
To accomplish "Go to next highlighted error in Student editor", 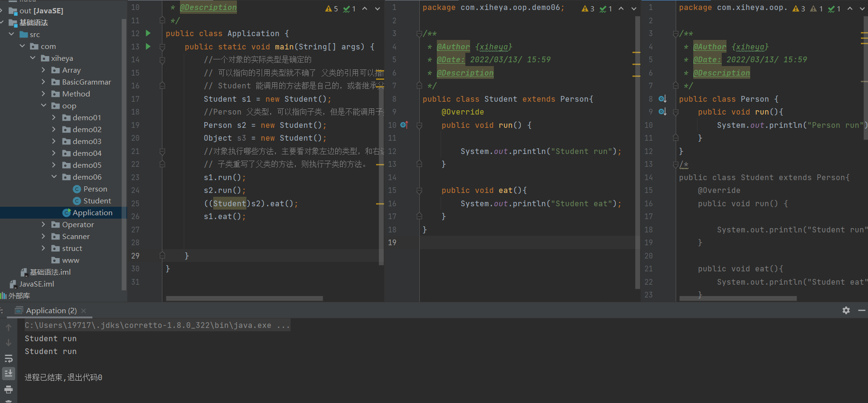I will (634, 9).
